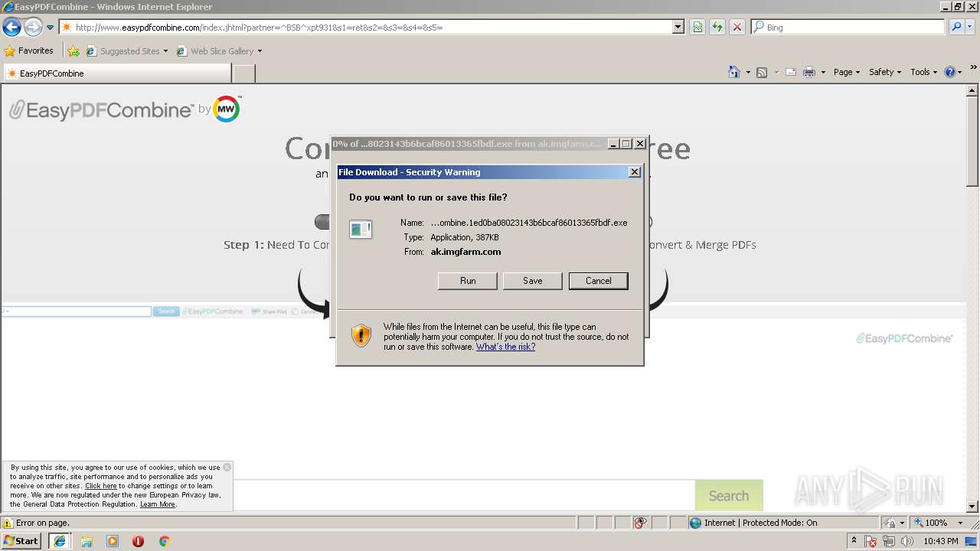Open the Safety menu
980x551 pixels.
tap(885, 72)
